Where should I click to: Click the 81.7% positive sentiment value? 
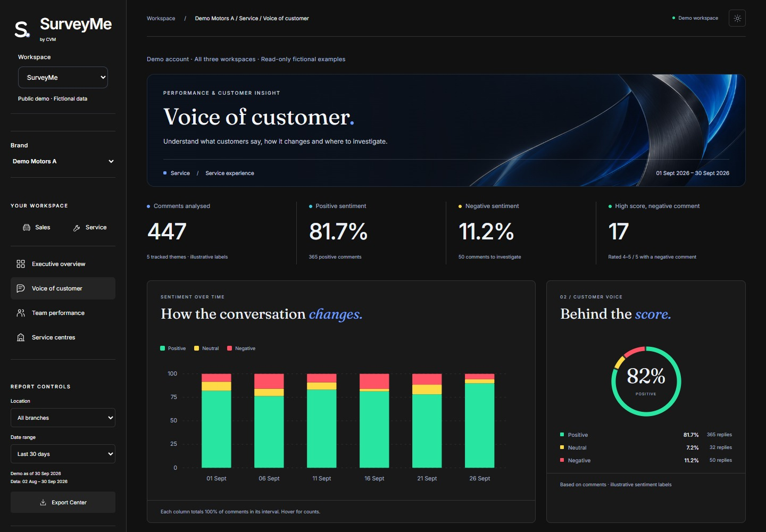(x=338, y=231)
